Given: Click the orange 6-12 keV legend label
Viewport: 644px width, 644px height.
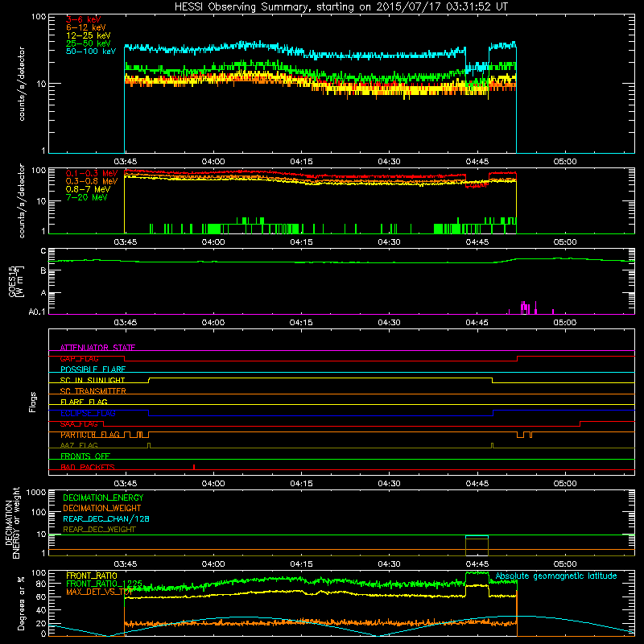Looking at the screenshot, I should (x=85, y=27).
